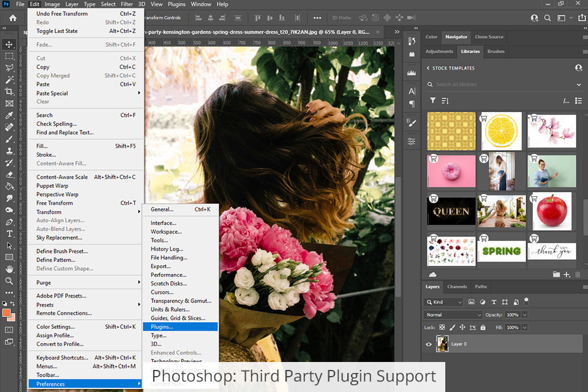
Task: Select the Eraser tool
Action: tap(9, 175)
